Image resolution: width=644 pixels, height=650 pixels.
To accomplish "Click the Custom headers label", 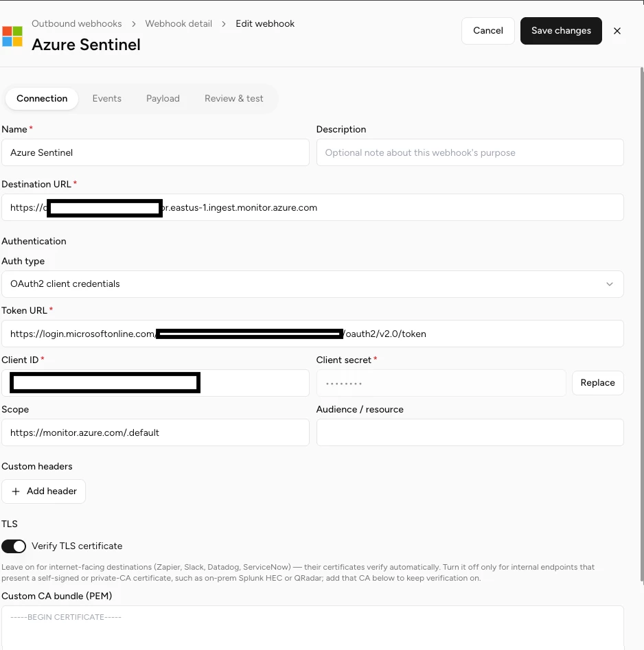I will (x=37, y=466).
